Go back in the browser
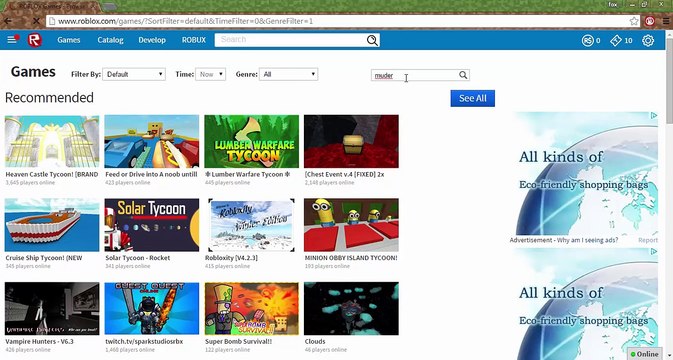Screen dimensions: 673x360 pos(8,21)
